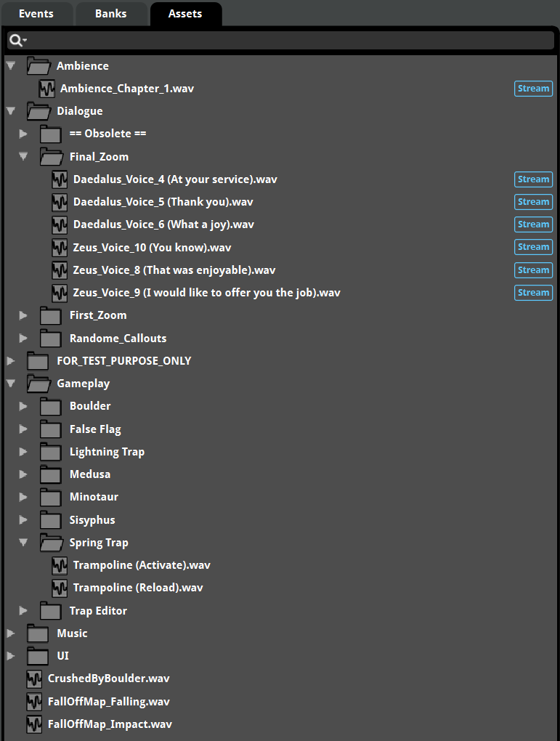Viewport: 560px width, 741px height.
Task: Select the Music folder name
Action: 73,633
